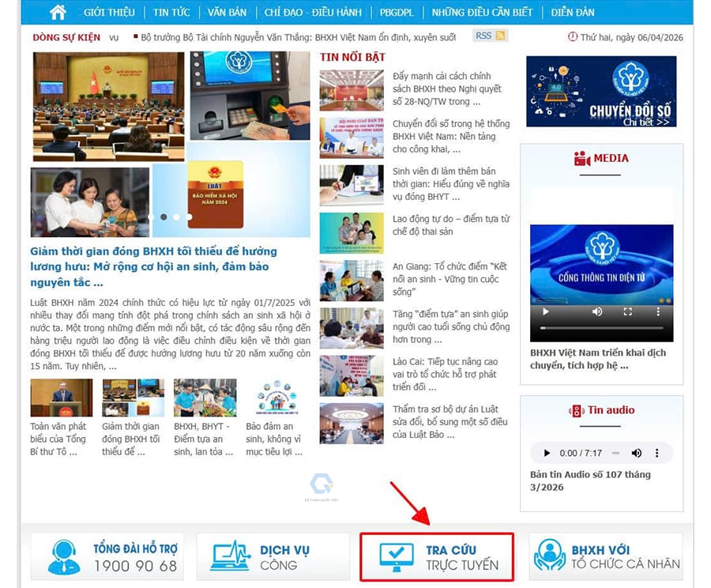Open article Chuyển đổi số trong hệ thống BHXH

tap(451, 137)
